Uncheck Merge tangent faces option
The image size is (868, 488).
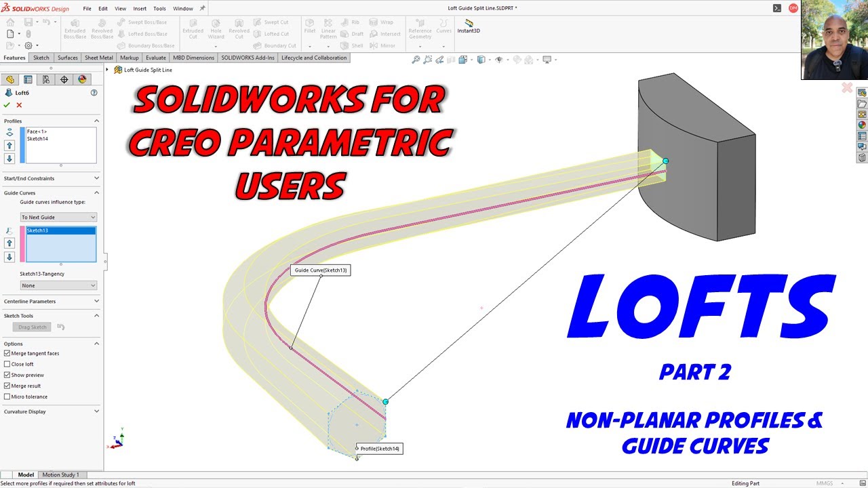7,353
